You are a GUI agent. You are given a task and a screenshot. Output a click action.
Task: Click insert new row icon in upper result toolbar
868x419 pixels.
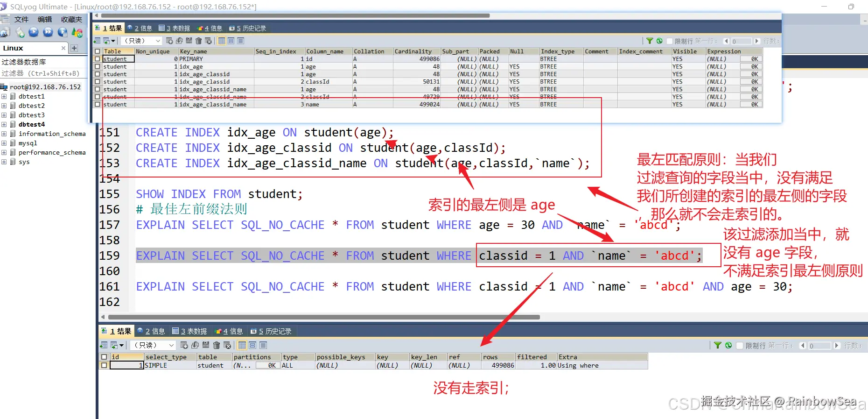(170, 41)
